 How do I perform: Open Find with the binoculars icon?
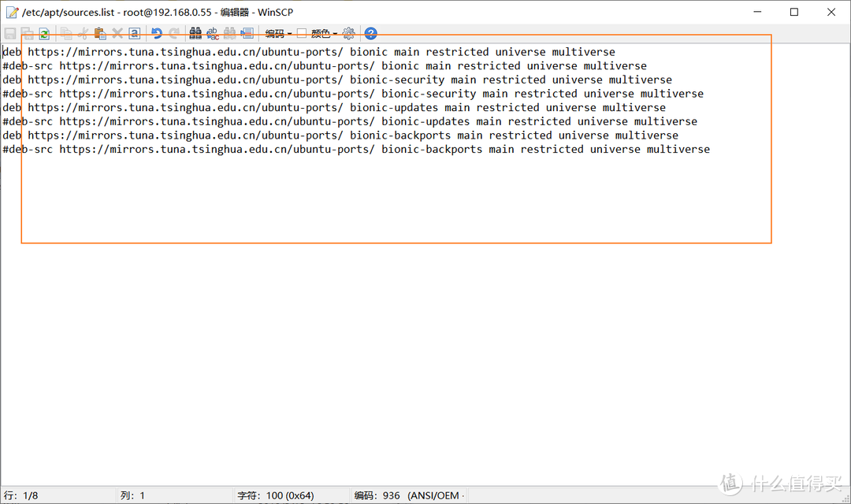pos(195,34)
